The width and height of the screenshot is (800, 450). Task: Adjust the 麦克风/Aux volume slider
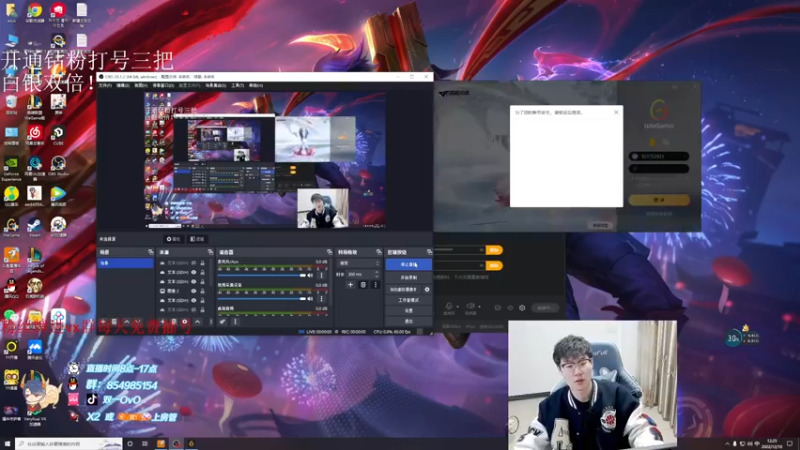[262, 275]
